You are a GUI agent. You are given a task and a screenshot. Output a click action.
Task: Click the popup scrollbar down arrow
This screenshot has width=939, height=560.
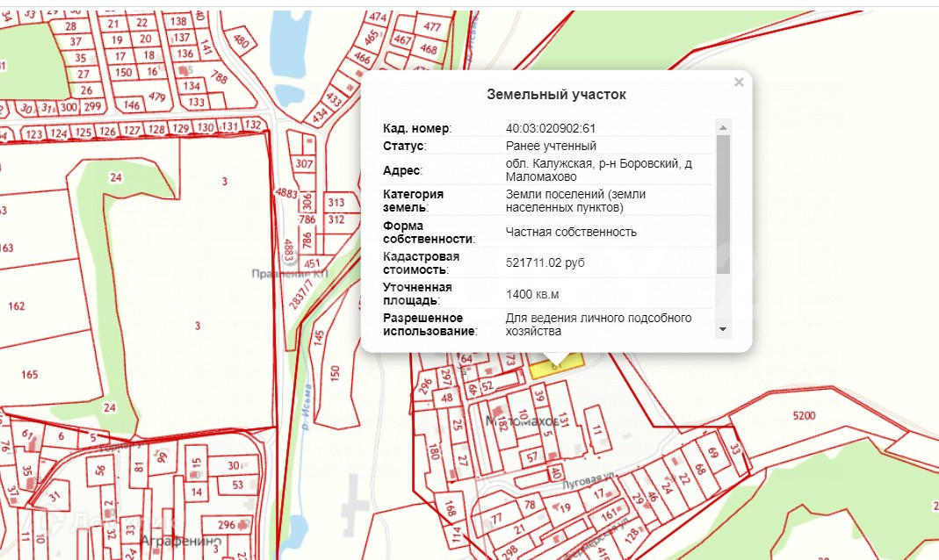pyautogui.click(x=723, y=330)
